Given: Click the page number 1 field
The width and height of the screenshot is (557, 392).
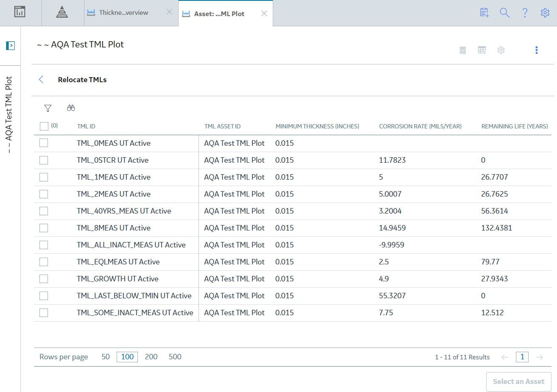Looking at the screenshot, I should (522, 357).
